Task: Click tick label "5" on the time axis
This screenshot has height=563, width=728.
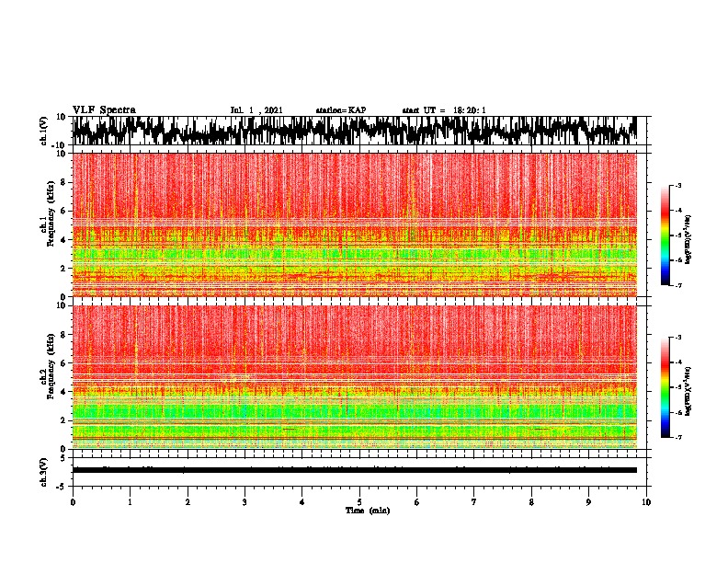Action: [x=359, y=502]
